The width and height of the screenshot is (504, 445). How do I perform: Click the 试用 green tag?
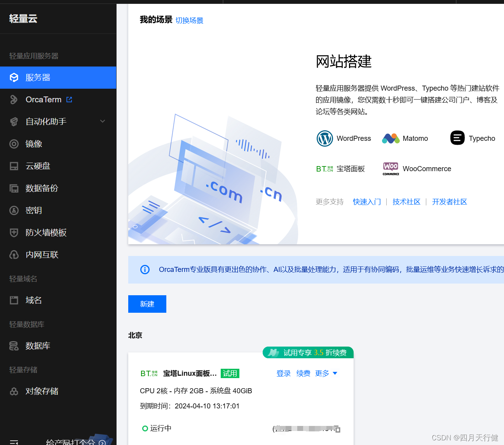pos(230,373)
